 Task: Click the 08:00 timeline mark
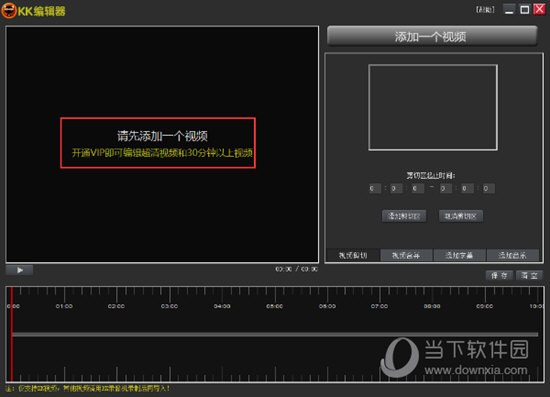432,306
